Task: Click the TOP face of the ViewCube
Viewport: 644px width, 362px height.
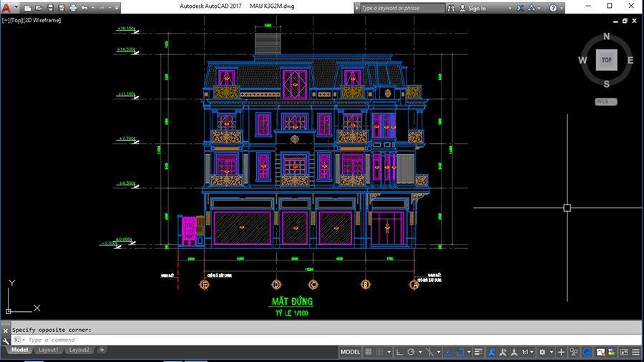Action: pyautogui.click(x=607, y=60)
